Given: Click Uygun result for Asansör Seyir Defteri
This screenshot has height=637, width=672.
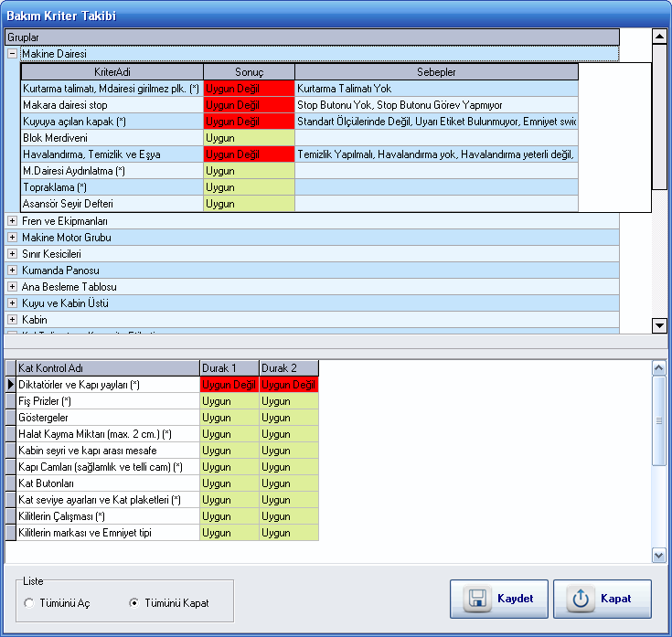Looking at the screenshot, I should click(x=249, y=204).
